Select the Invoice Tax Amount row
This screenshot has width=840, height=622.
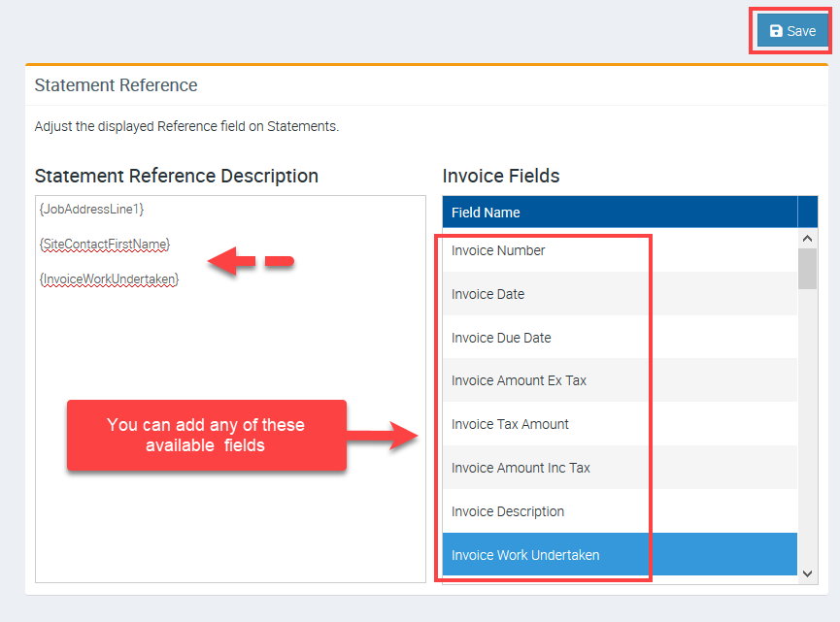(510, 424)
